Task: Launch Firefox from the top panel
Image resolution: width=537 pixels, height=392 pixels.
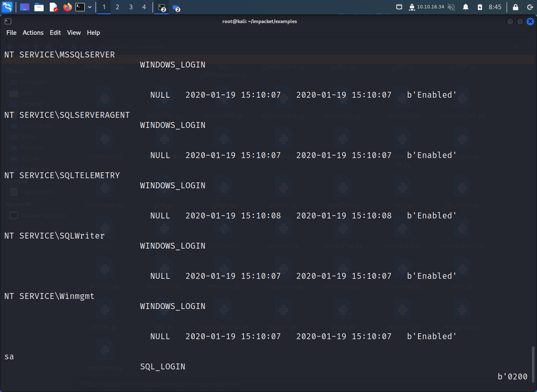Action: coord(68,7)
